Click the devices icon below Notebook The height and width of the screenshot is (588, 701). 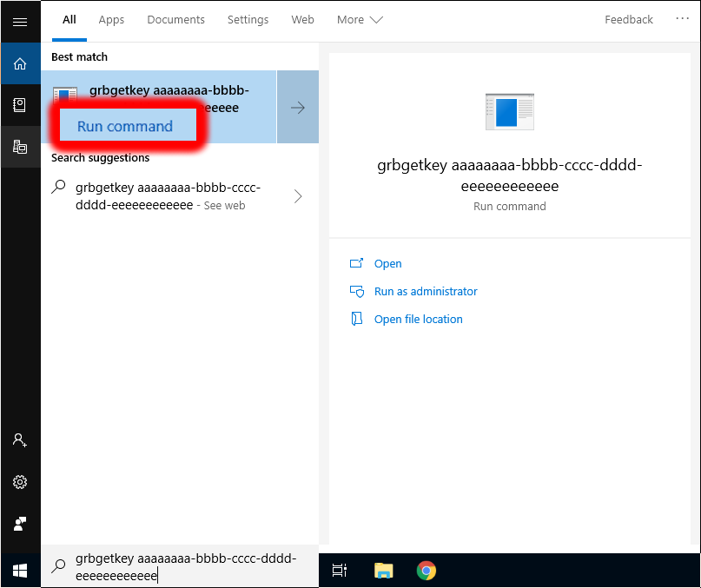click(20, 147)
